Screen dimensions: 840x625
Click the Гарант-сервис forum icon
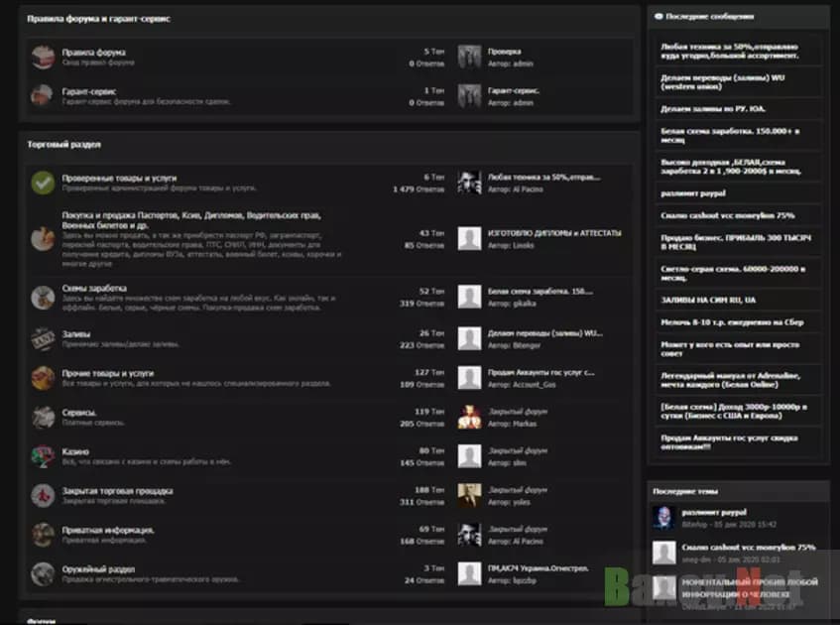tap(42, 95)
